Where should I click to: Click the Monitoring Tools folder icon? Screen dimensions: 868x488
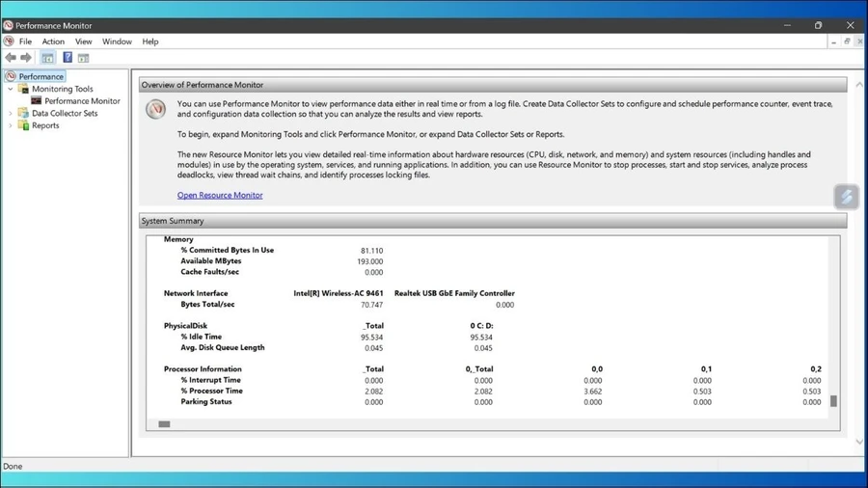point(23,89)
